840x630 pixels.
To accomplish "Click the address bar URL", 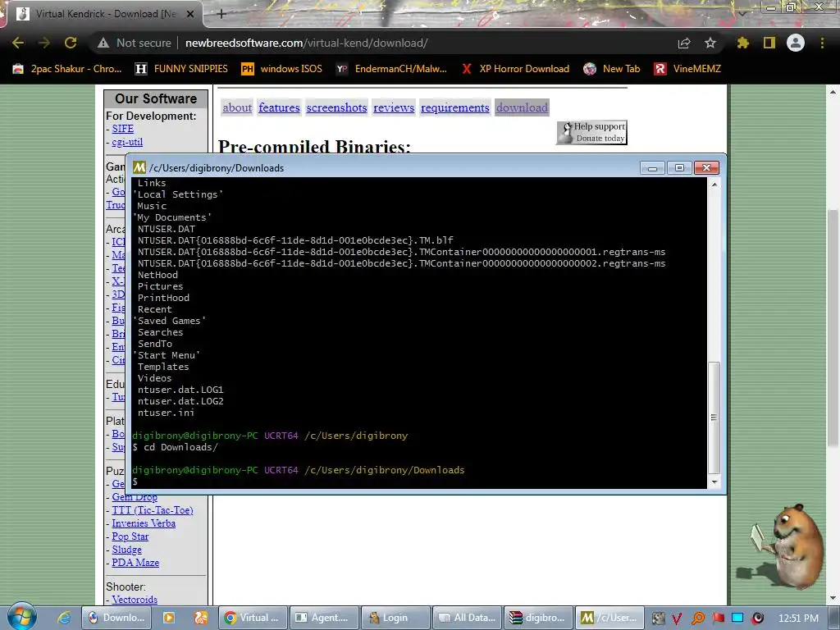I will pos(307,43).
